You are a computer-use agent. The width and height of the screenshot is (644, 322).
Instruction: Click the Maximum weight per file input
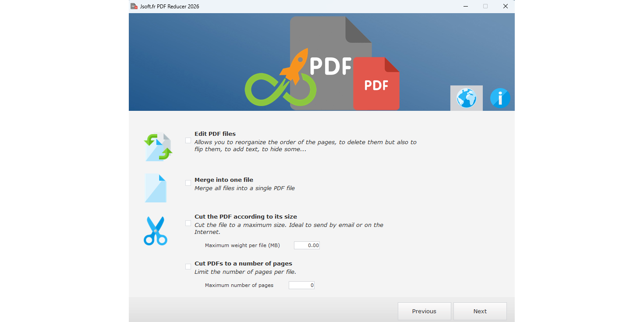pyautogui.click(x=307, y=245)
